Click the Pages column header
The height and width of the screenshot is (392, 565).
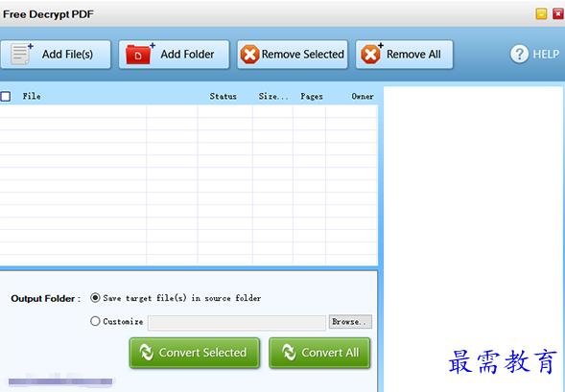[312, 96]
